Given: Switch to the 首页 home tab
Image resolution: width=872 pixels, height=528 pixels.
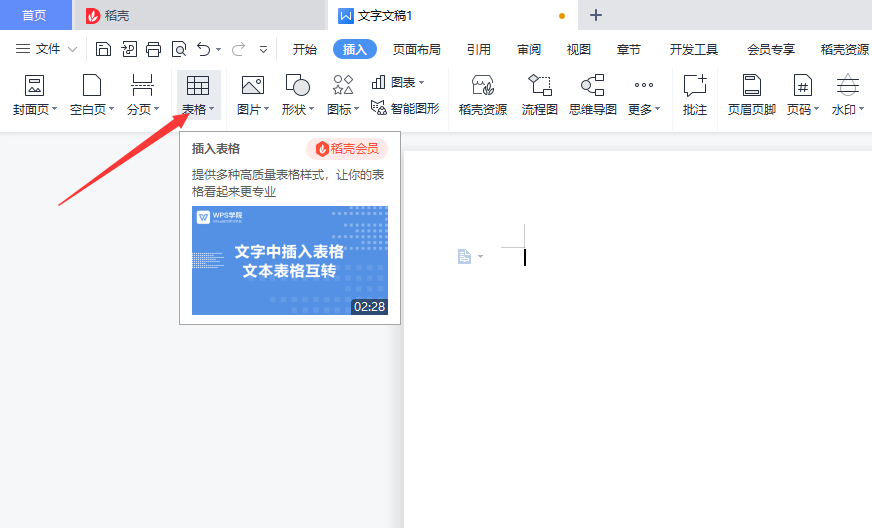Looking at the screenshot, I should (34, 15).
